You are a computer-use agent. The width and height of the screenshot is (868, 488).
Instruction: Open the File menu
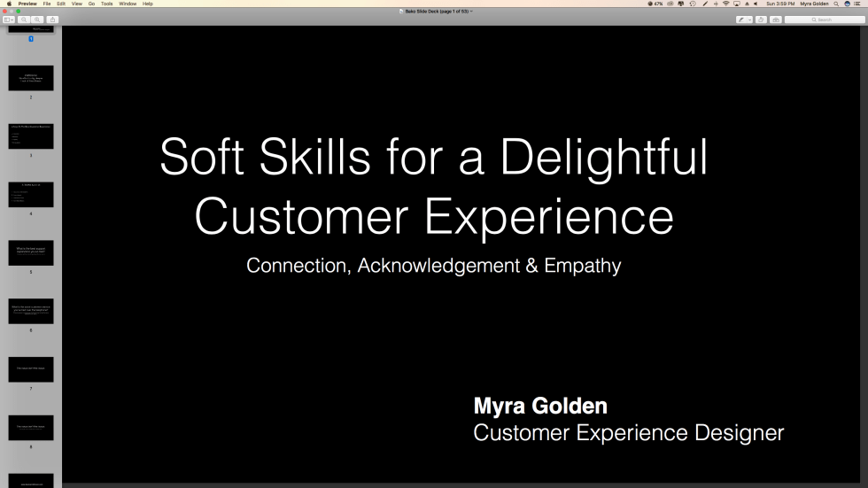pyautogui.click(x=47, y=4)
